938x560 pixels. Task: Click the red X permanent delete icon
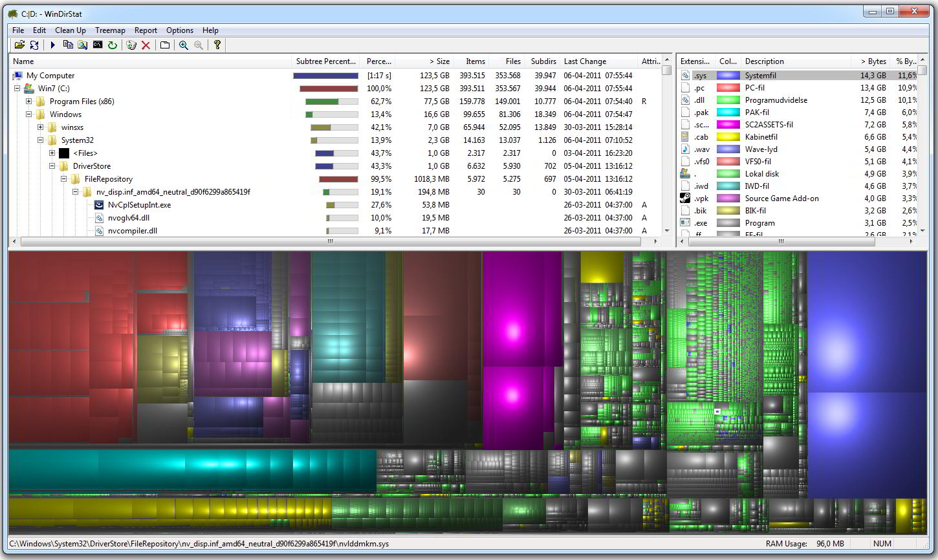coord(146,45)
